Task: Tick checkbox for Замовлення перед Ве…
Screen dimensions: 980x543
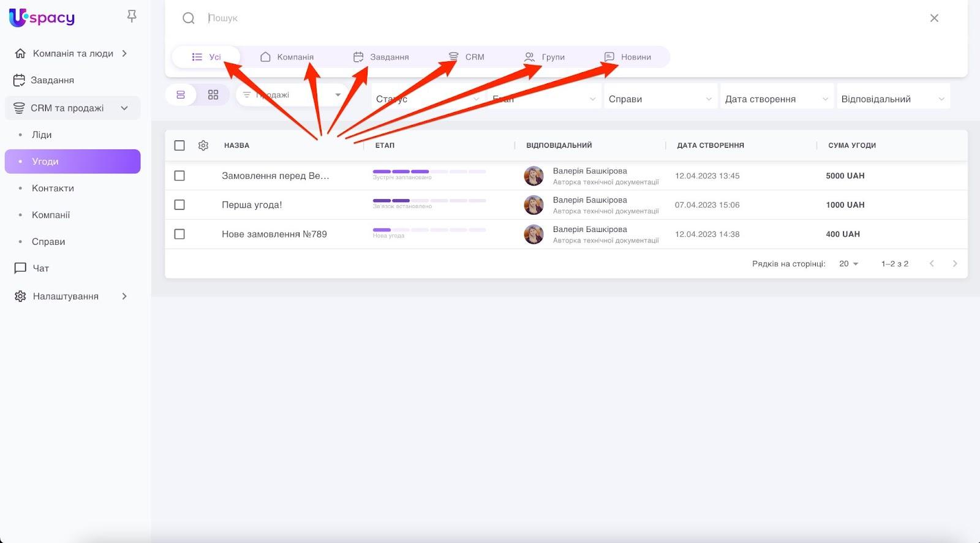Action: point(179,176)
